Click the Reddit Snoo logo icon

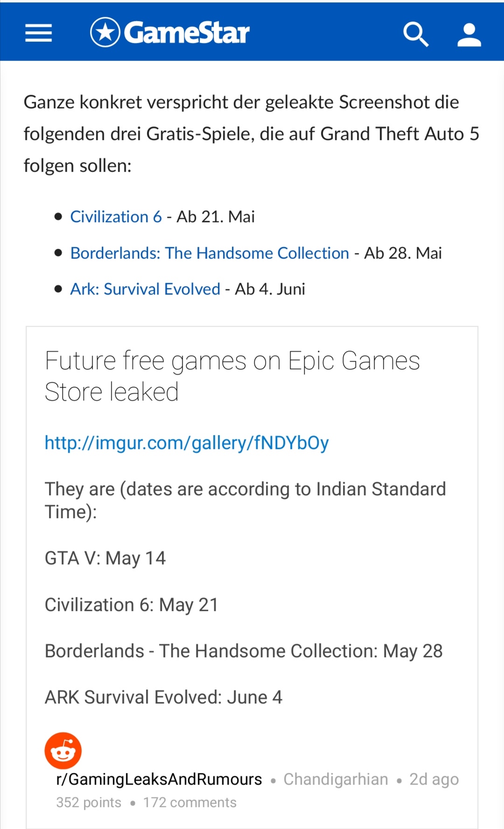[63, 751]
